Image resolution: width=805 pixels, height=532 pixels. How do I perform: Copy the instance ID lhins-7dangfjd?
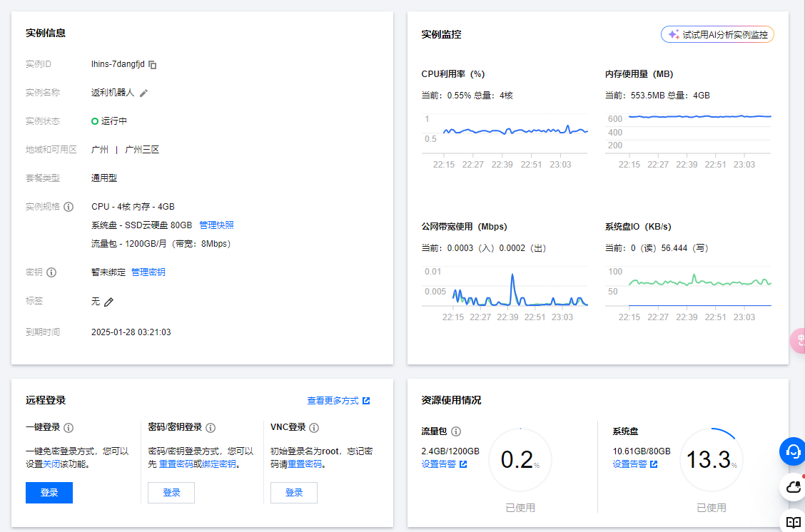coord(153,65)
